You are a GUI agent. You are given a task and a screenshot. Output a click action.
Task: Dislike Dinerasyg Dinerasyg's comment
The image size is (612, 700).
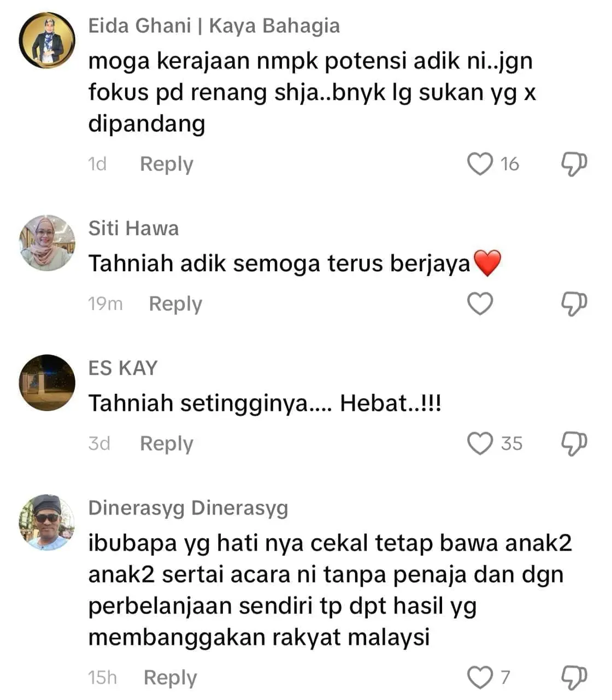click(574, 678)
